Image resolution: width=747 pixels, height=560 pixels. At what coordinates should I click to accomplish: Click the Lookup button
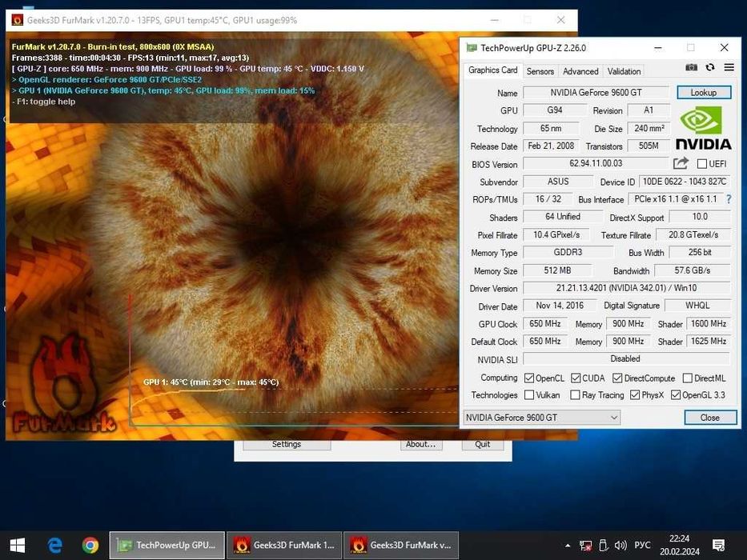point(704,92)
